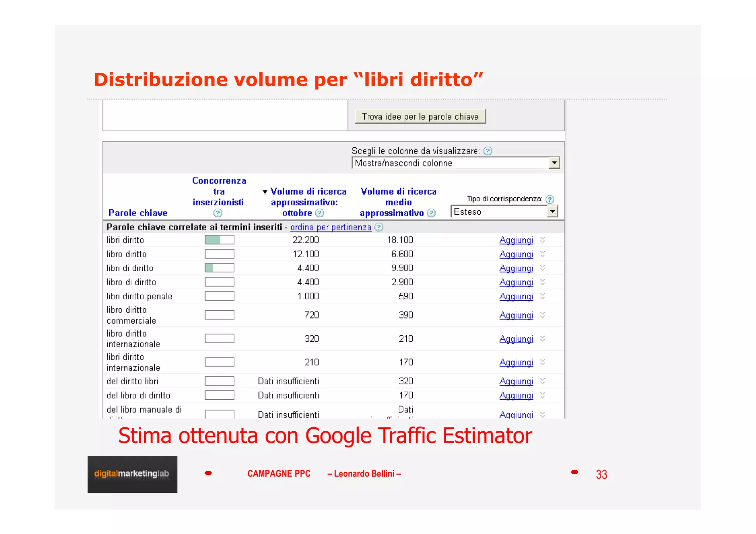Click Aggiungi for libro diritto internazionale
The width and height of the screenshot is (756, 534).
[516, 339]
